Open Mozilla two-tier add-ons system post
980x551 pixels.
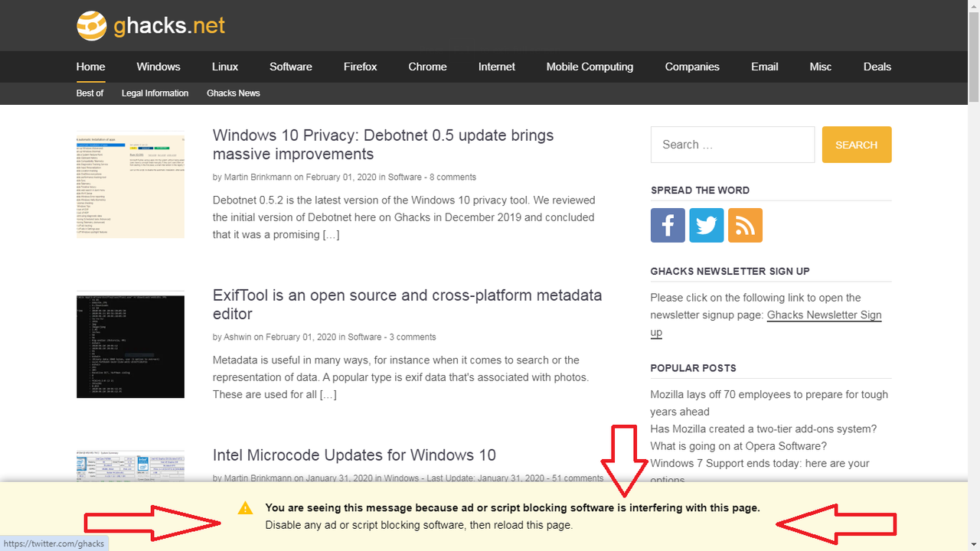tap(763, 429)
